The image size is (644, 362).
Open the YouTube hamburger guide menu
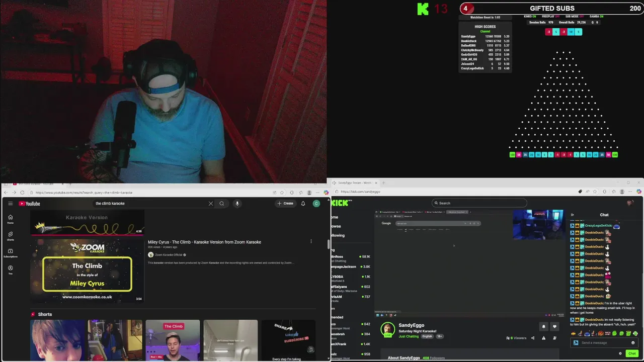pos(10,204)
